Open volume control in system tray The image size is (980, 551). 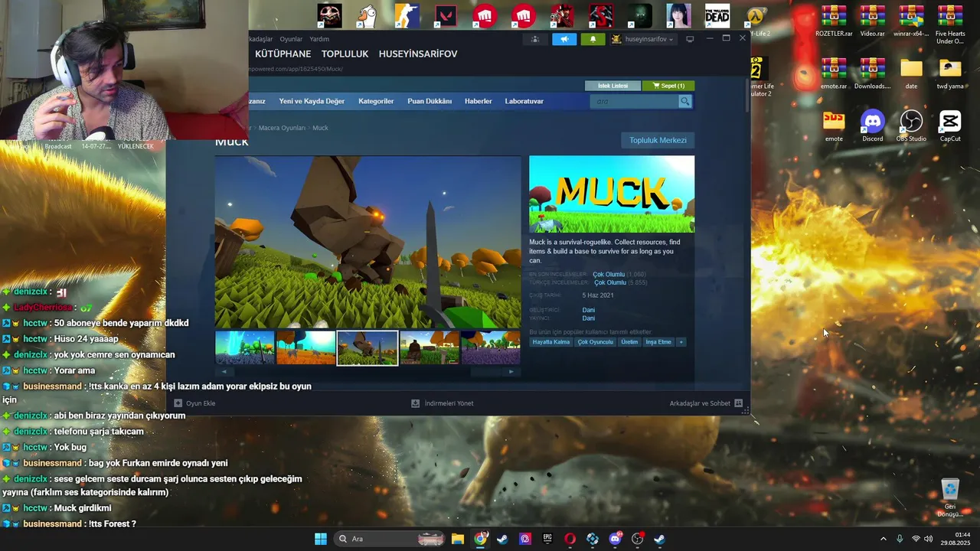click(929, 539)
